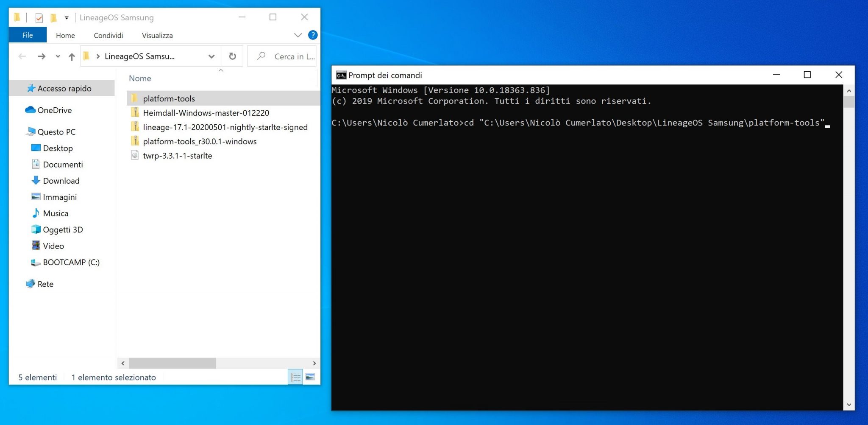Click the Oggetti 3D cube icon
This screenshot has width=868, height=425.
(36, 229)
